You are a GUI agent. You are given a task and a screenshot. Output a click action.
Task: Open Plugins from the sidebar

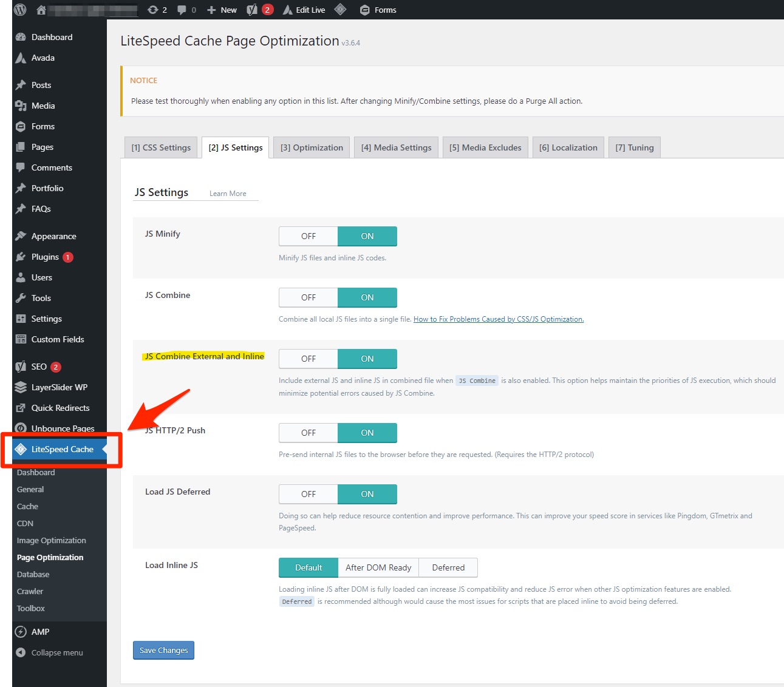click(x=45, y=257)
